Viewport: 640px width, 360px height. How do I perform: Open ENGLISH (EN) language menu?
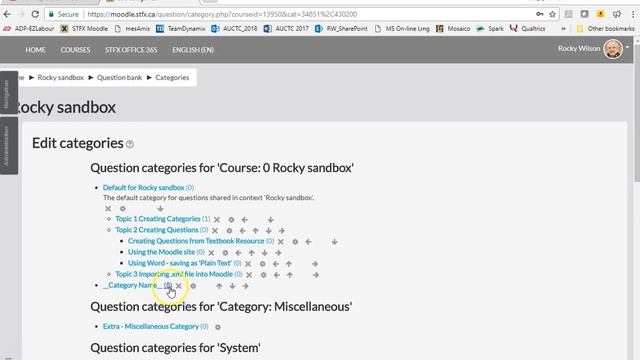(x=193, y=50)
